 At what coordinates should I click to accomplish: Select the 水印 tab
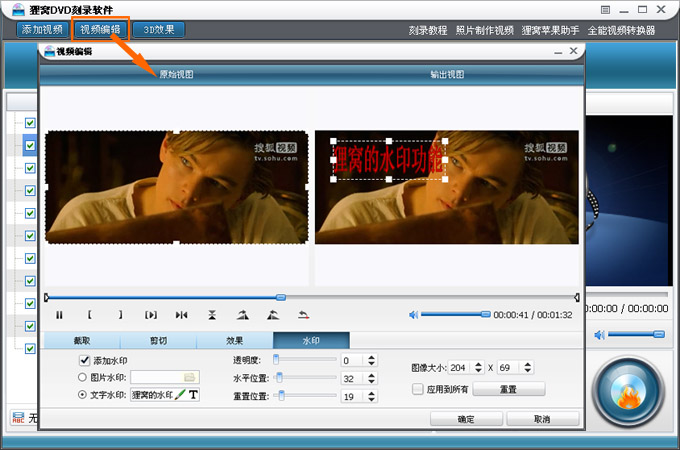coord(311,341)
